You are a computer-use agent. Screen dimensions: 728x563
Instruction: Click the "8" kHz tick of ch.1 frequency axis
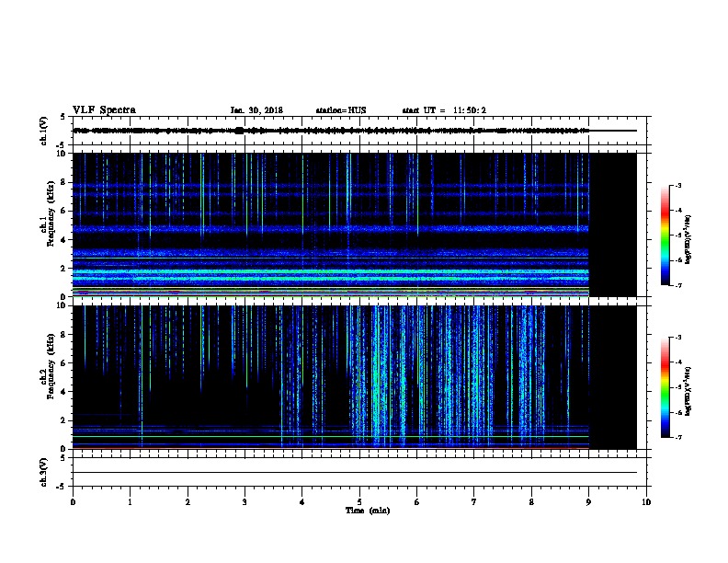(63, 182)
